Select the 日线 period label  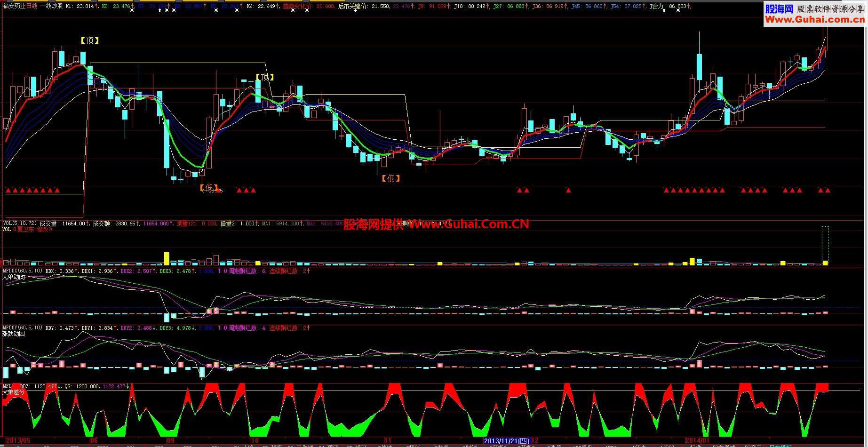[32, 7]
